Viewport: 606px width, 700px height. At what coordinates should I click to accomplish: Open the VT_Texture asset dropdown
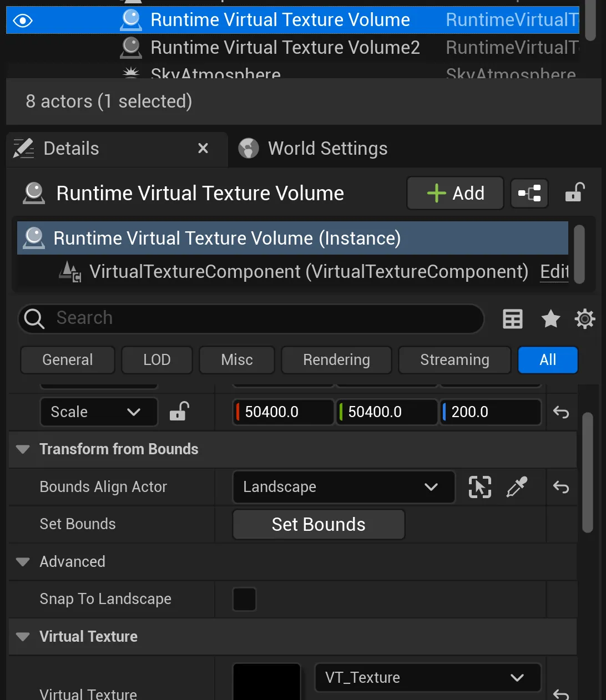tap(427, 678)
